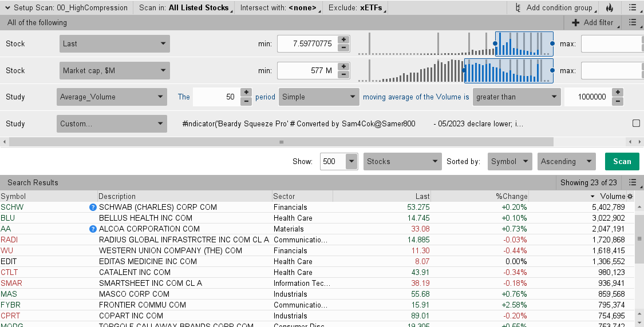Select the CTLT symbol in results
Image resolution: width=644 pixels, height=327 pixels.
pyautogui.click(x=9, y=273)
